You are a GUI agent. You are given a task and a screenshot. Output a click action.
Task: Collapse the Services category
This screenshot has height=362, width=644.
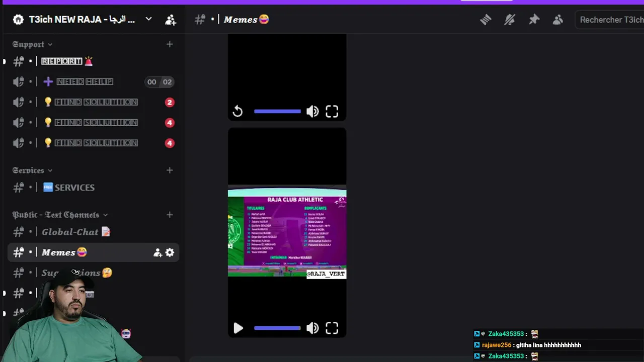click(x=32, y=170)
